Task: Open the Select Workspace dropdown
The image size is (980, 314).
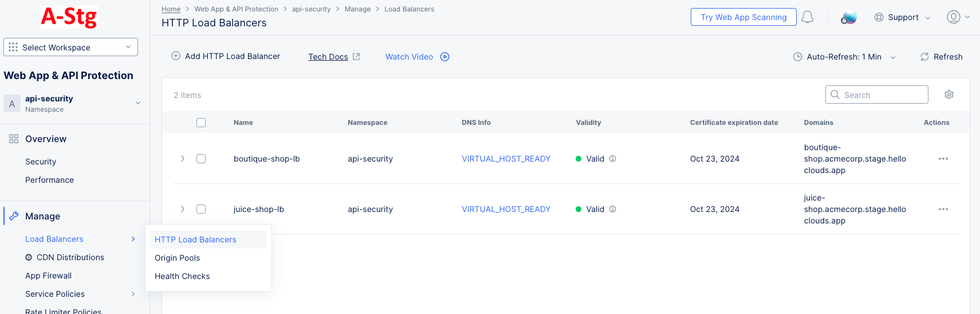Action: [70, 47]
